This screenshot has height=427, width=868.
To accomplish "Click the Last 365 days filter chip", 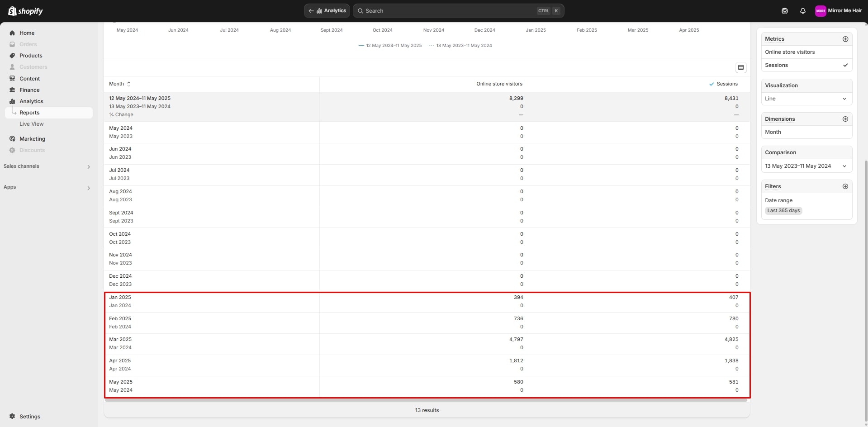I will (x=783, y=211).
